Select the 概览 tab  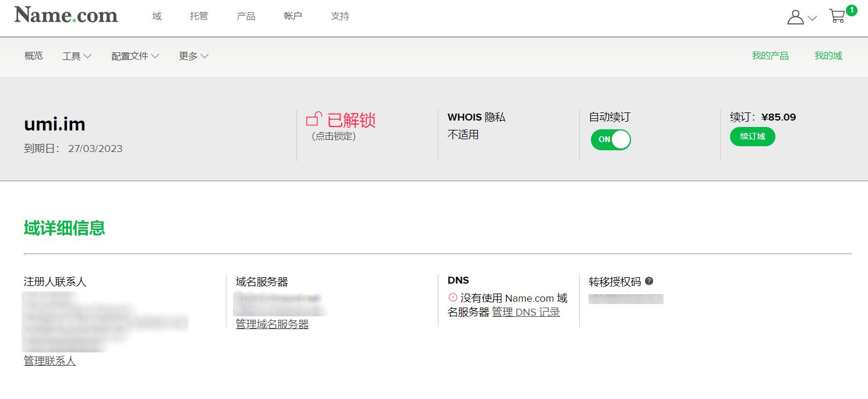click(34, 56)
